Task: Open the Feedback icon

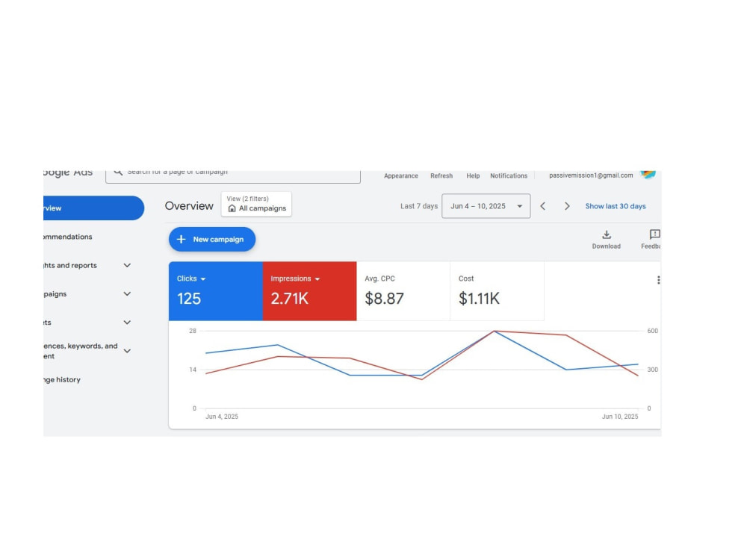Action: coord(654,234)
